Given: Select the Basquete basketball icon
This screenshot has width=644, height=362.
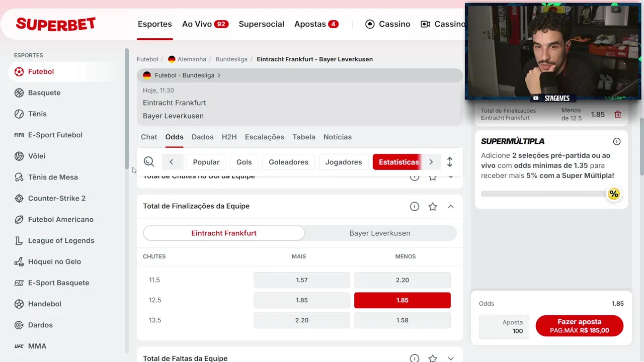Looking at the screenshot, I should (19, 93).
